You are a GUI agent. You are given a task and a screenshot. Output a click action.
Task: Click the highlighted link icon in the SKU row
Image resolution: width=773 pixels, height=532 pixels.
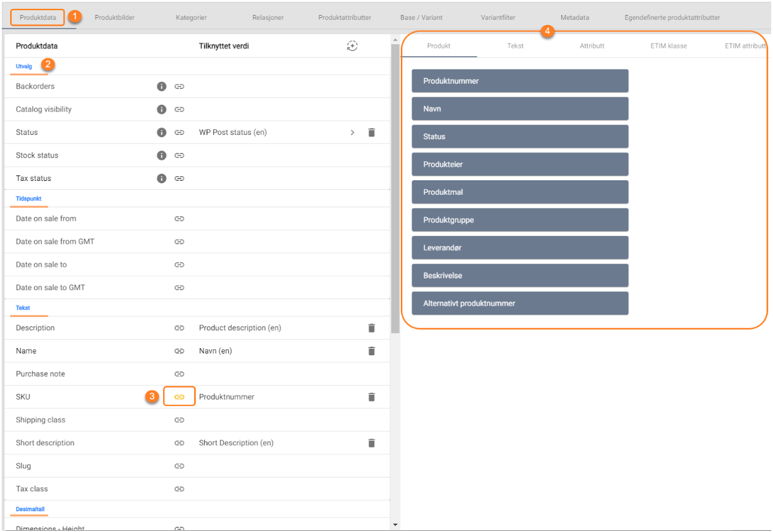pyautogui.click(x=179, y=397)
